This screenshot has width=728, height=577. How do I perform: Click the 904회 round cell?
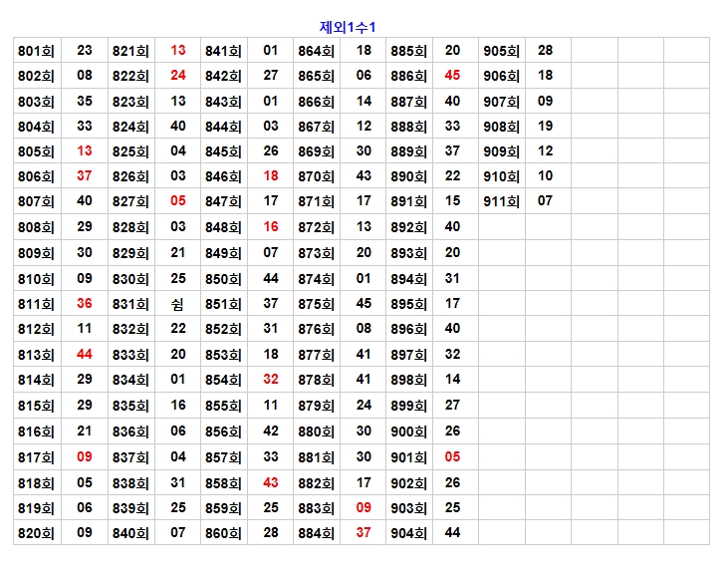point(408,533)
